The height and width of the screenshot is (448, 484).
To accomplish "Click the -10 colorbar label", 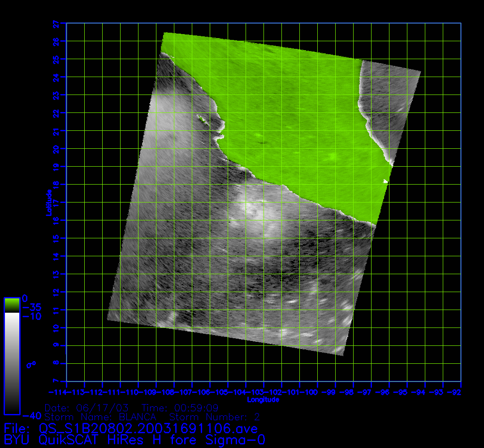I will point(31,316).
